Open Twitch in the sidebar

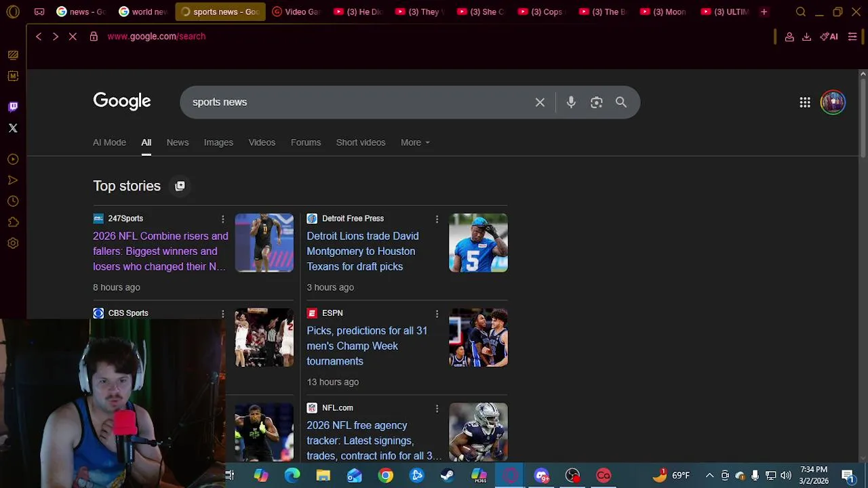[13, 106]
